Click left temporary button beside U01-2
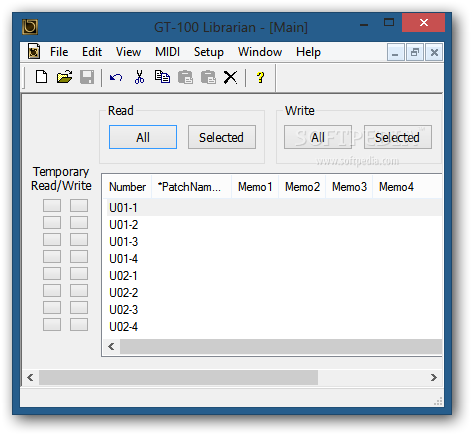The width and height of the screenshot is (472, 435). tap(52, 223)
